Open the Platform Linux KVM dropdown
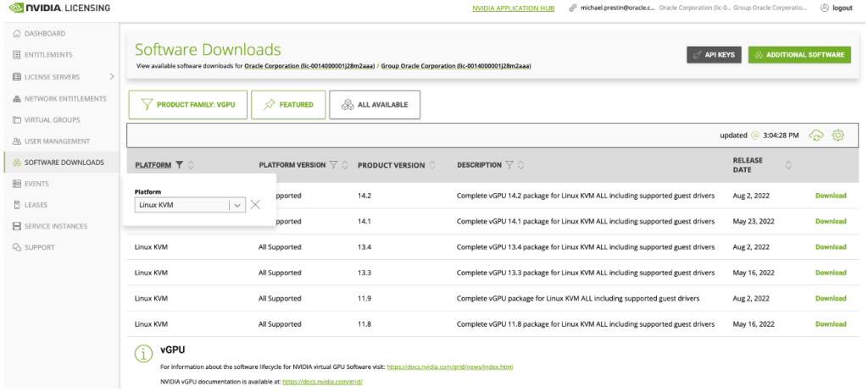 [x=189, y=205]
